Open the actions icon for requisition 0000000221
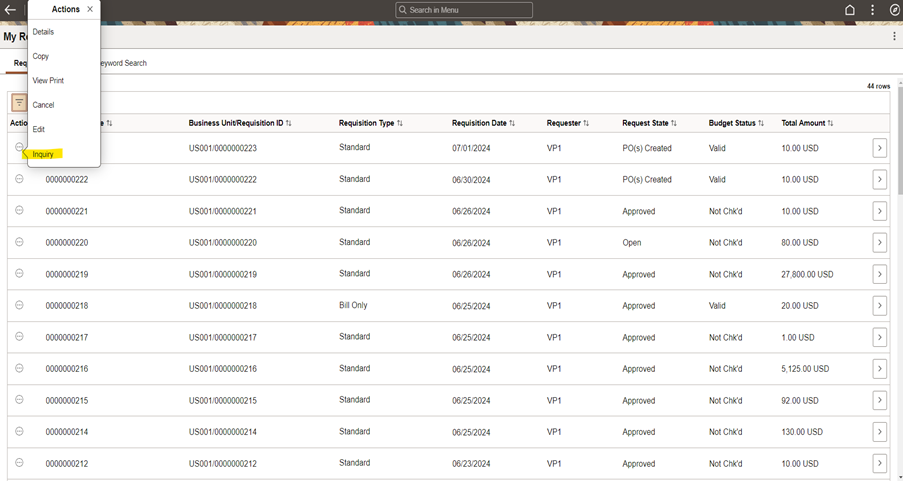 19,210
